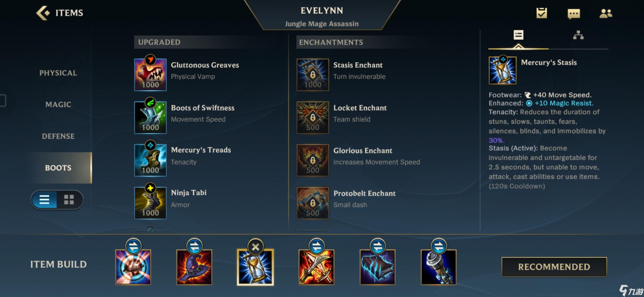
Task: Pick the Stasis Enchant icon
Action: pos(313,74)
